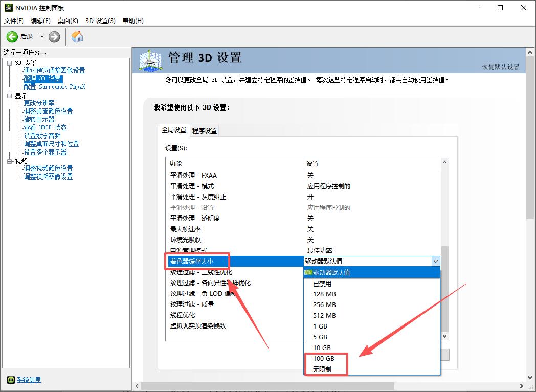Choose 256 MB shader cache size

click(372, 305)
